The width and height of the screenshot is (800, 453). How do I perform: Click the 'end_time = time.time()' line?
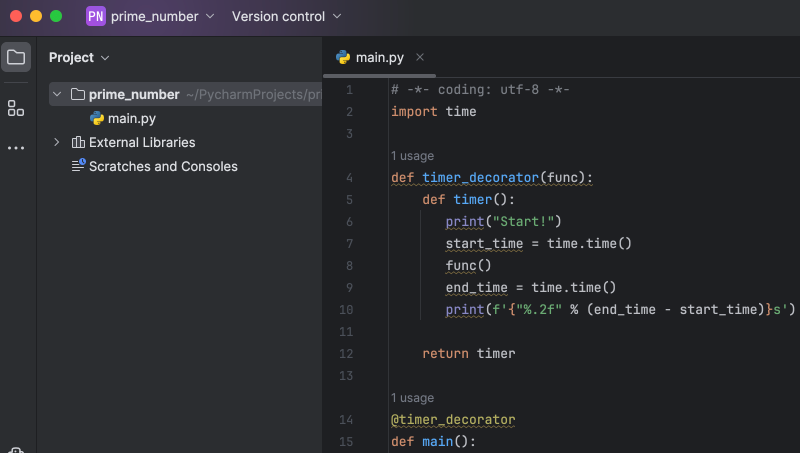tap(531, 287)
